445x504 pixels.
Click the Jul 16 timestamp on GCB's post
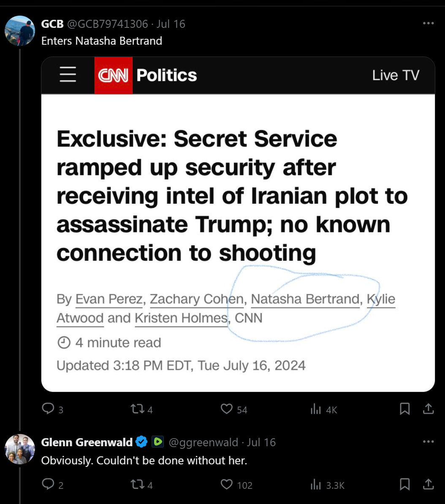[171, 24]
